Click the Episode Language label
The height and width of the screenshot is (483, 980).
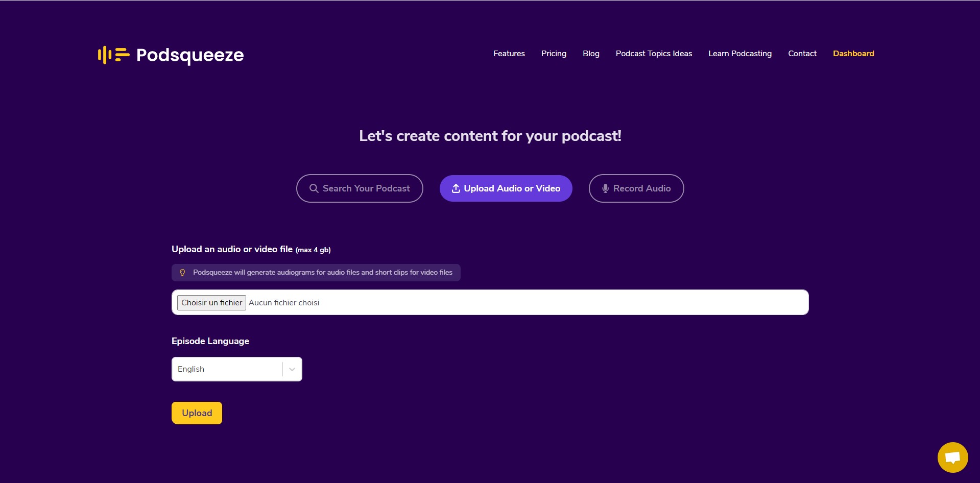click(x=210, y=341)
